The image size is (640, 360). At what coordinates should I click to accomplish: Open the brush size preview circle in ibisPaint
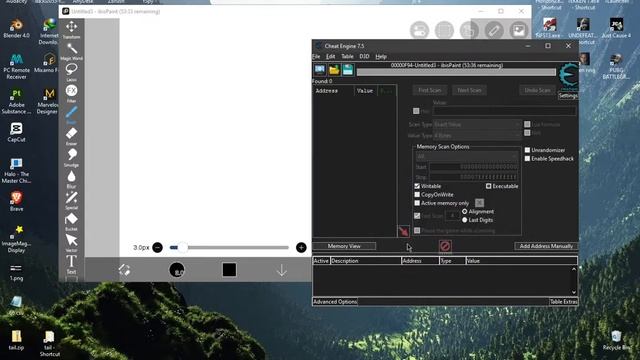(x=177, y=270)
